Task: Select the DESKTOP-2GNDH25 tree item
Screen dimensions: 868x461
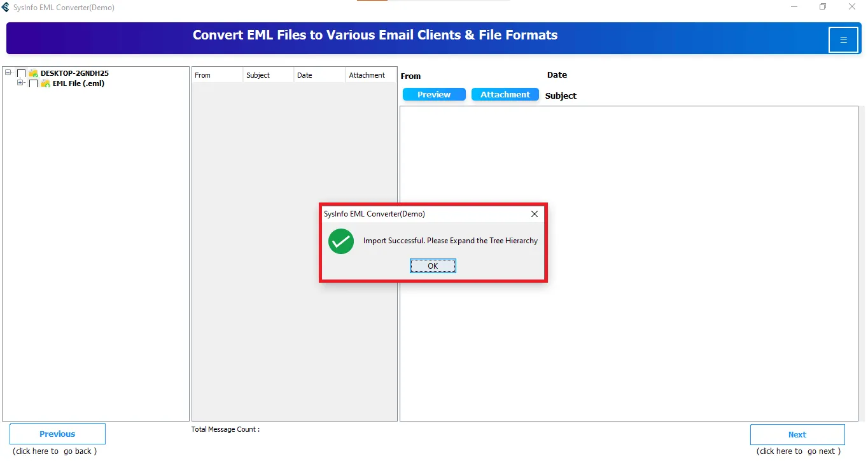Action: click(x=74, y=73)
